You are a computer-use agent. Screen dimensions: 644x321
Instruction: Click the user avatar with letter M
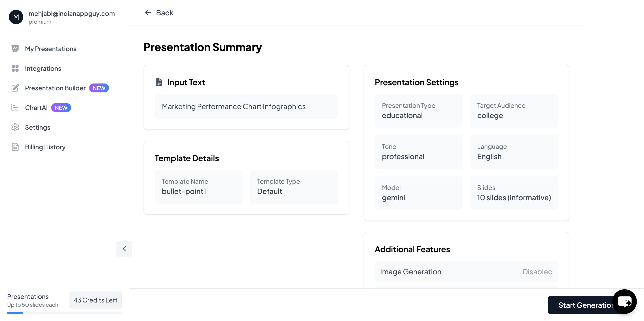click(16, 17)
